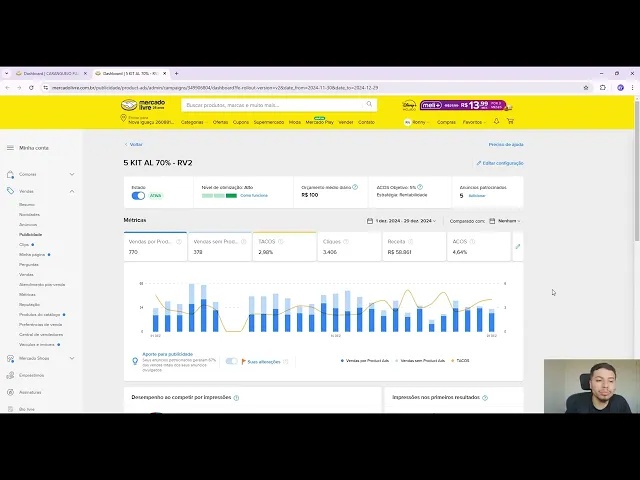
Task: Click info icon on Receita card
Action: coord(411,242)
